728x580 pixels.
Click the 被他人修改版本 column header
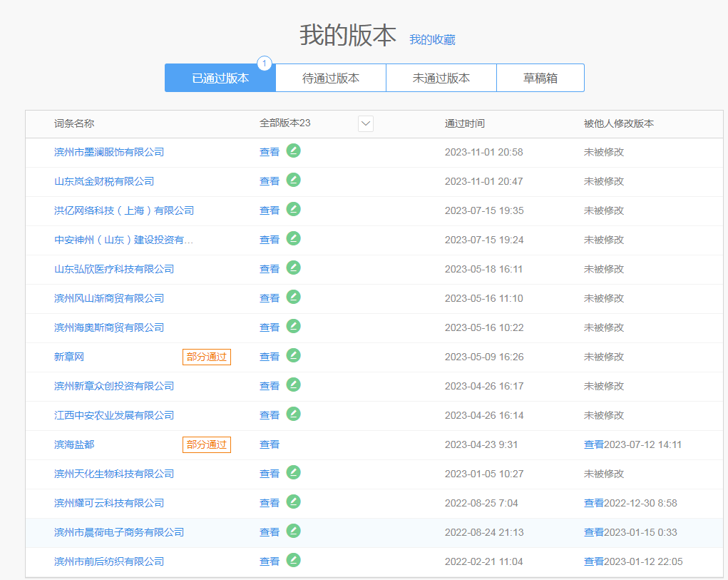click(x=619, y=123)
